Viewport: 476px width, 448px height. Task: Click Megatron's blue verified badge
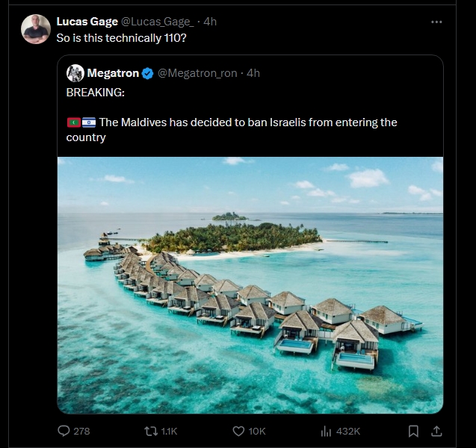click(x=148, y=73)
